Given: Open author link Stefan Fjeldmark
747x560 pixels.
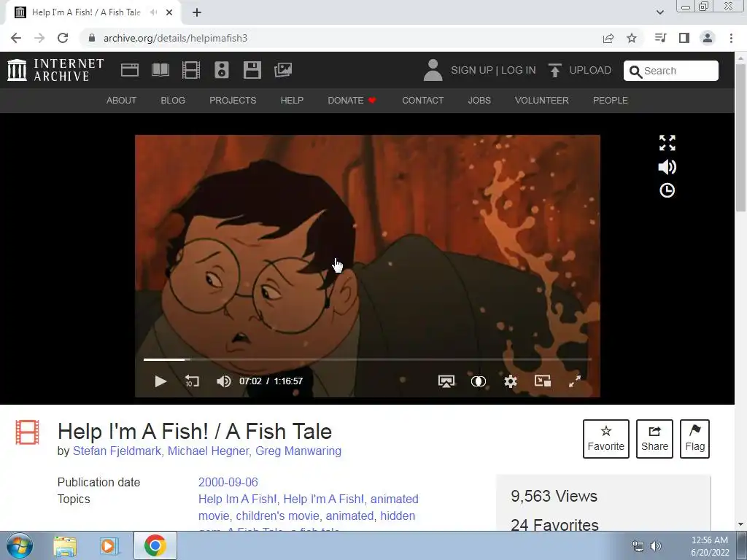Looking at the screenshot, I should tap(117, 451).
